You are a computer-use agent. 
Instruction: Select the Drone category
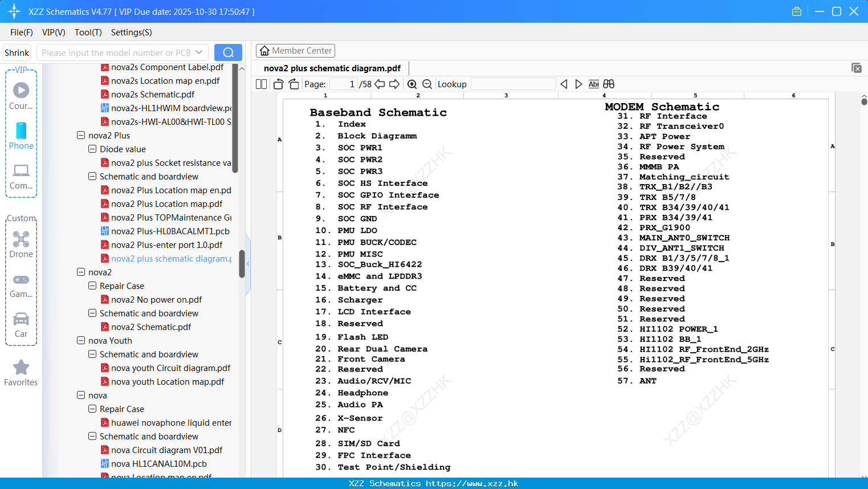(x=21, y=244)
